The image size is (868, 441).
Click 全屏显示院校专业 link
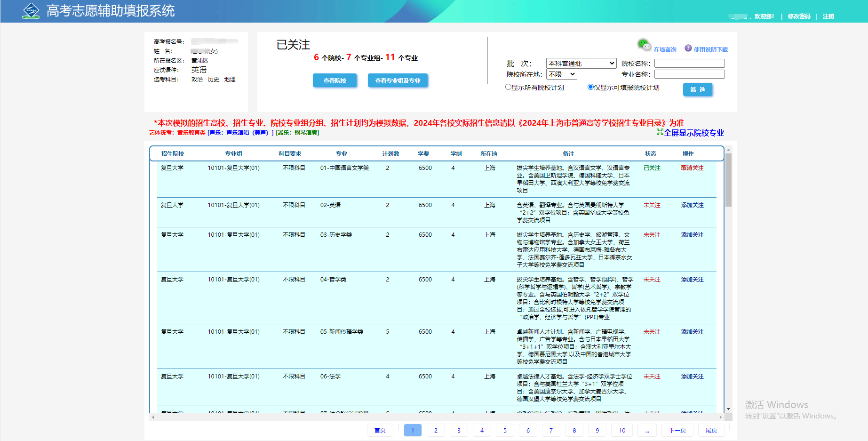point(693,133)
